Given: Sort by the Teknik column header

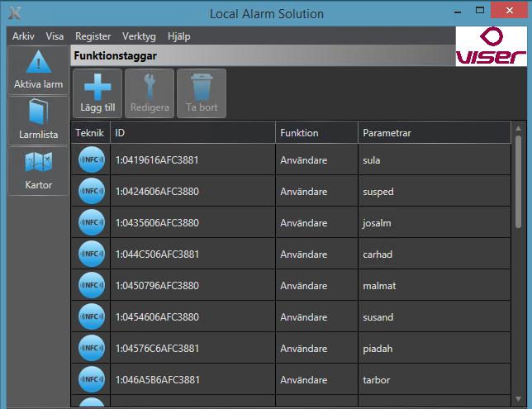Looking at the screenshot, I should 90,133.
